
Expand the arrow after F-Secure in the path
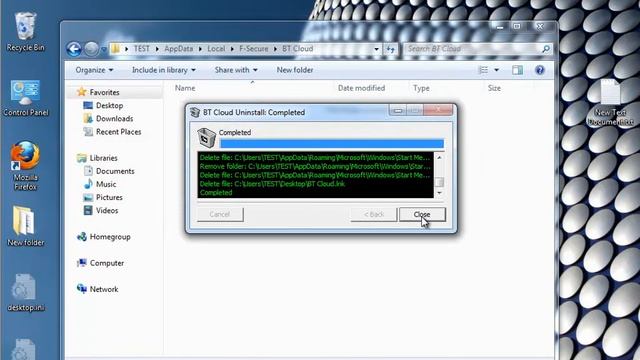275,49
